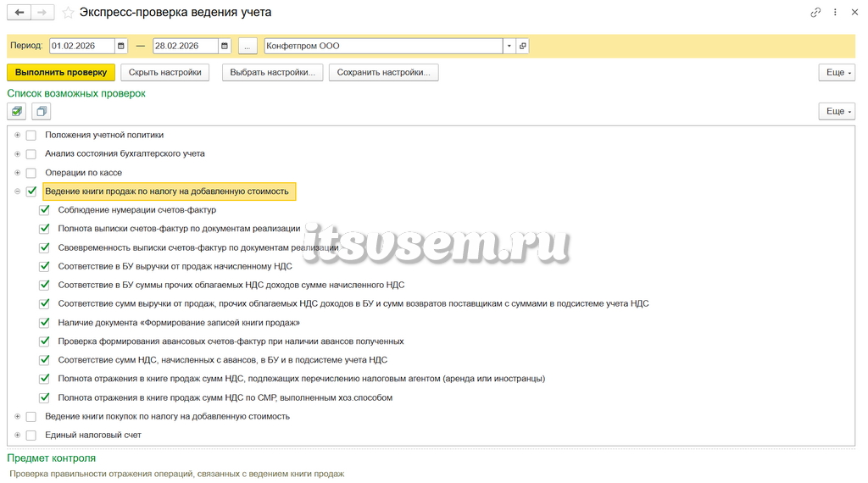
Task: Toggle the Единый налоговый счет checkbox
Action: 31,435
